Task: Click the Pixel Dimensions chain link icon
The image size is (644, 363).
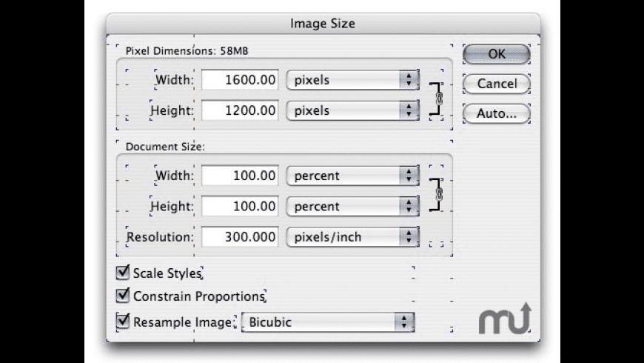Action: click(439, 99)
